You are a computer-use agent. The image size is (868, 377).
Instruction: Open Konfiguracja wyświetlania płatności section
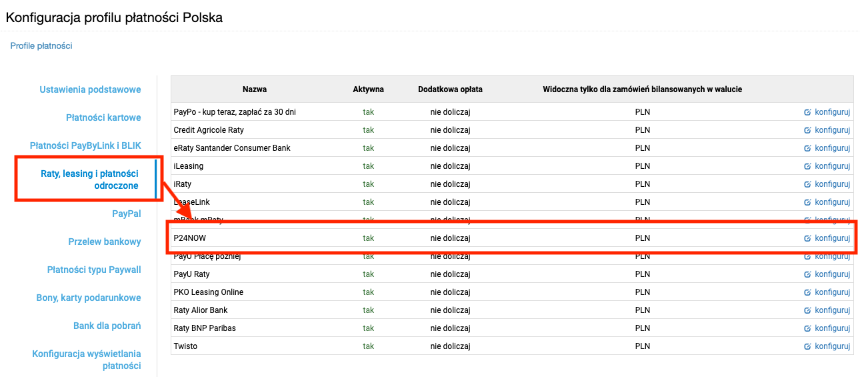click(x=87, y=360)
